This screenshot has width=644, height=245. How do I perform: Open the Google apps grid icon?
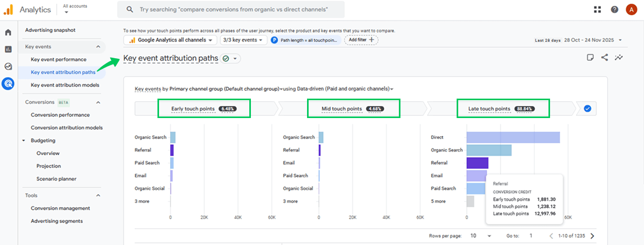(x=597, y=9)
